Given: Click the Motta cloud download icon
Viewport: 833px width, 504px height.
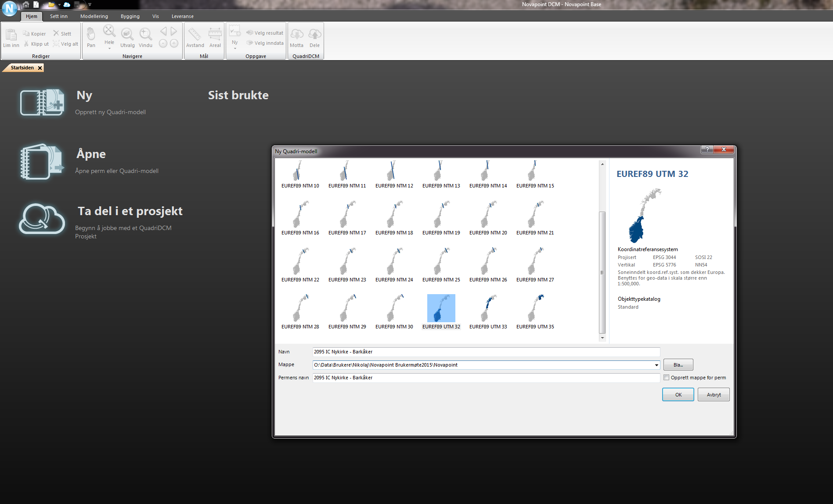Looking at the screenshot, I should (297, 34).
